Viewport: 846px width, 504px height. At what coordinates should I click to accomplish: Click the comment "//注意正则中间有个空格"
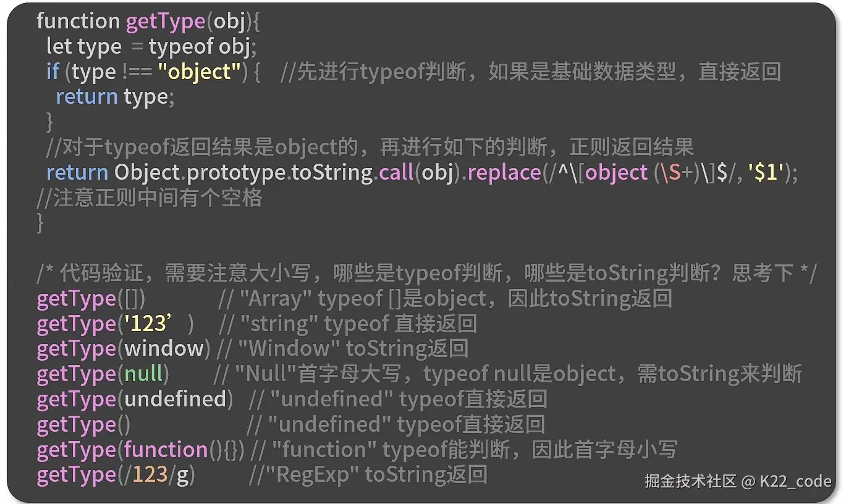click(x=150, y=198)
